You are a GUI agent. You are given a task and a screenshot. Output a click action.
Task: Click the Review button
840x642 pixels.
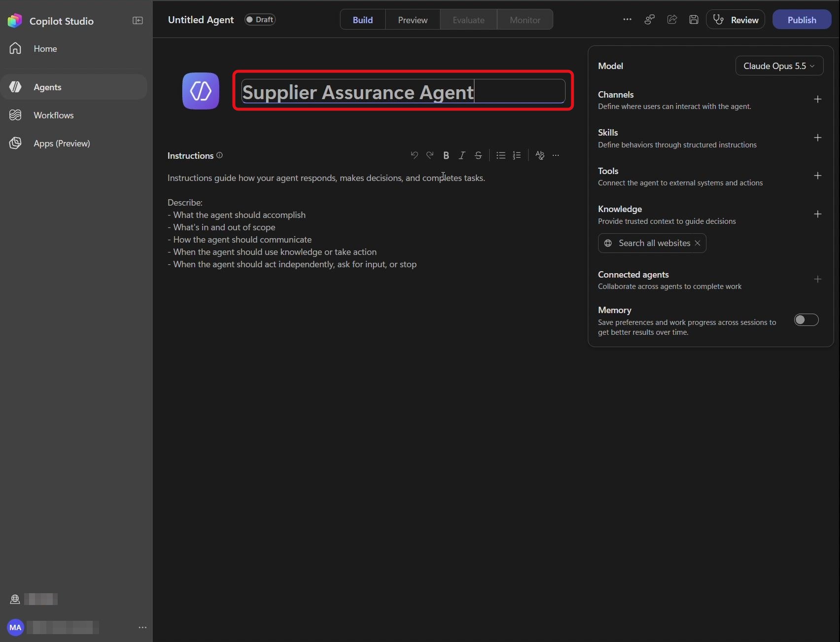[x=735, y=20]
